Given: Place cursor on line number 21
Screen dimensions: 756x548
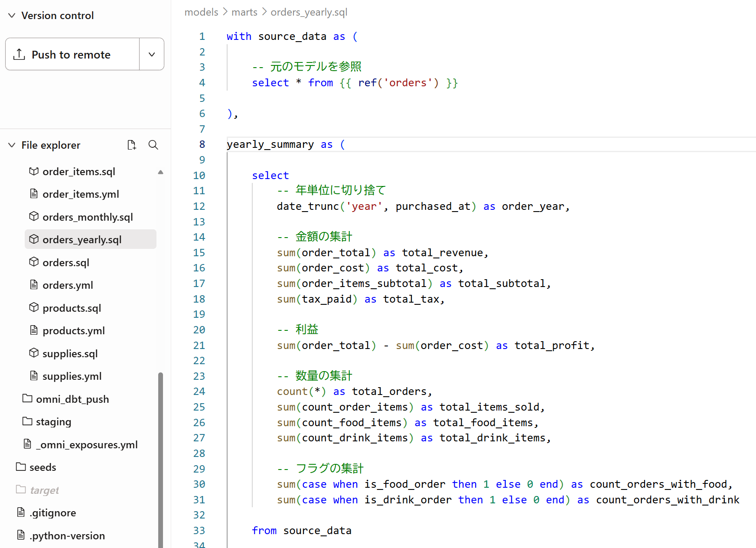Looking at the screenshot, I should coord(199,346).
